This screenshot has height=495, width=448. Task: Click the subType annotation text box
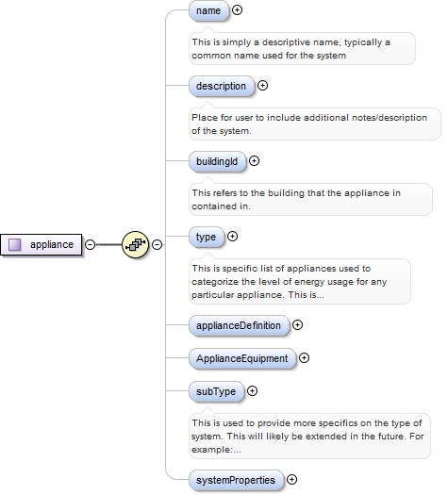[309, 436]
